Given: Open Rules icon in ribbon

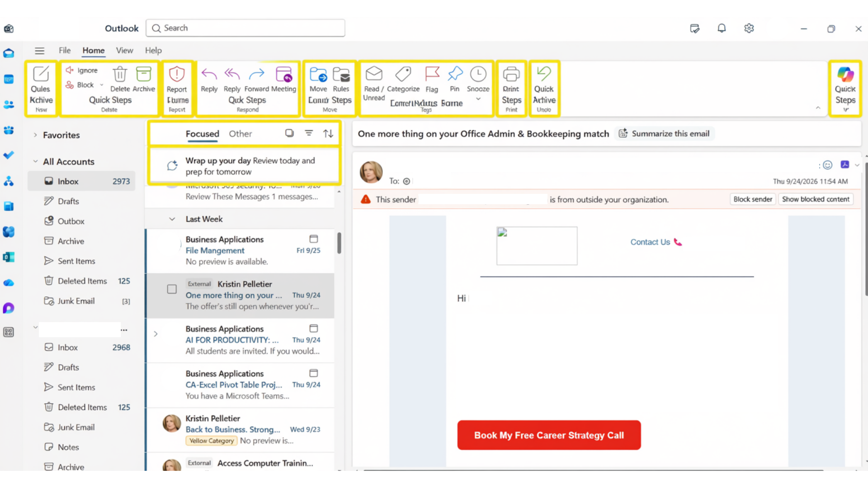Looking at the screenshot, I should point(341,74).
